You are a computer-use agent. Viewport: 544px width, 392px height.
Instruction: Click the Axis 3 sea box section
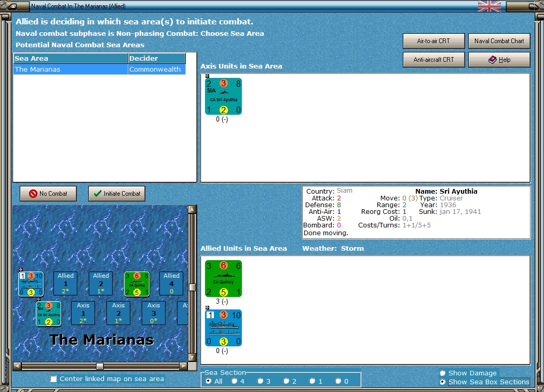(x=154, y=313)
